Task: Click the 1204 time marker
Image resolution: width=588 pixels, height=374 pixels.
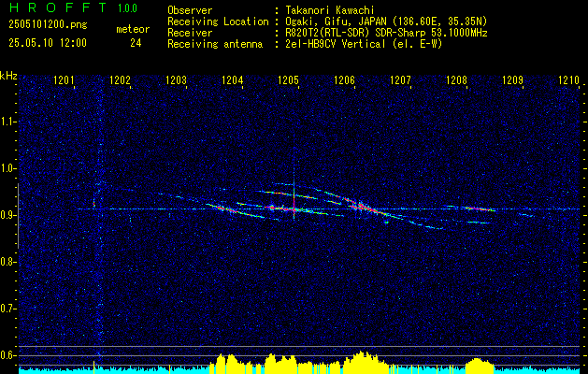Action: pyautogui.click(x=233, y=80)
